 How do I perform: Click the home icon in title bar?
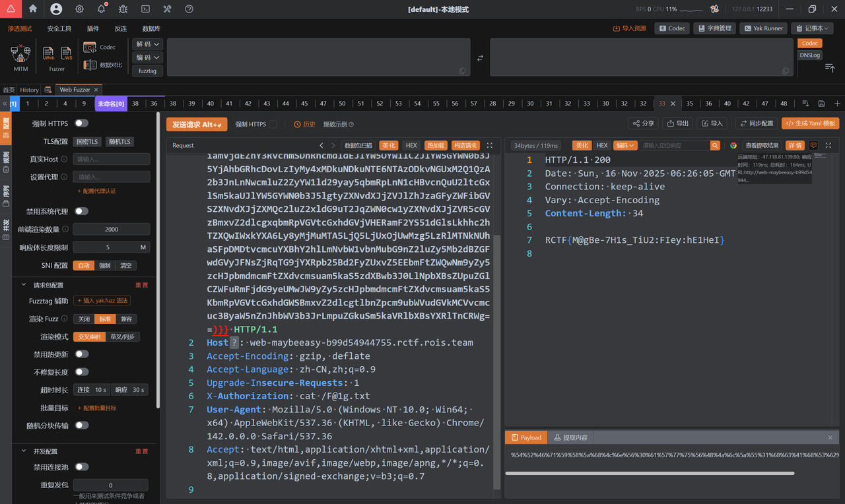33,9
